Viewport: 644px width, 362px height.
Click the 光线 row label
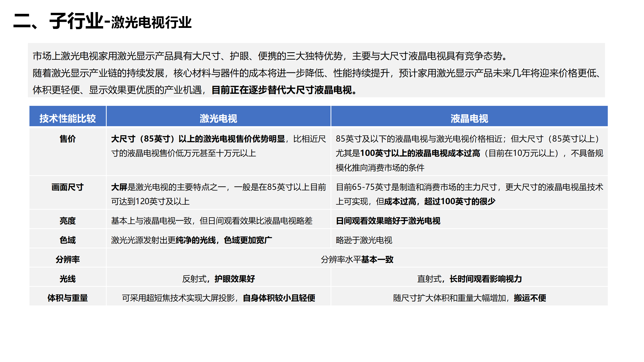click(68, 279)
